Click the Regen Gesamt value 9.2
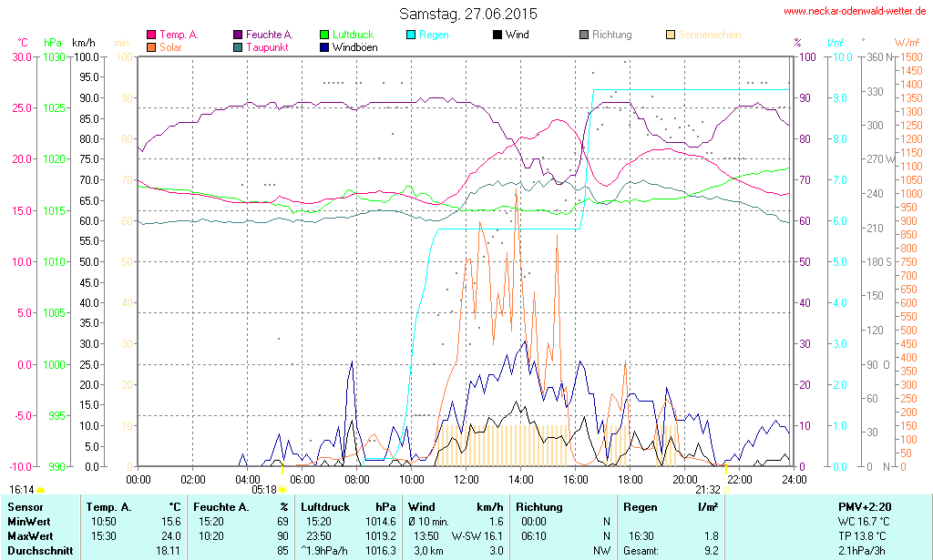 tap(711, 550)
